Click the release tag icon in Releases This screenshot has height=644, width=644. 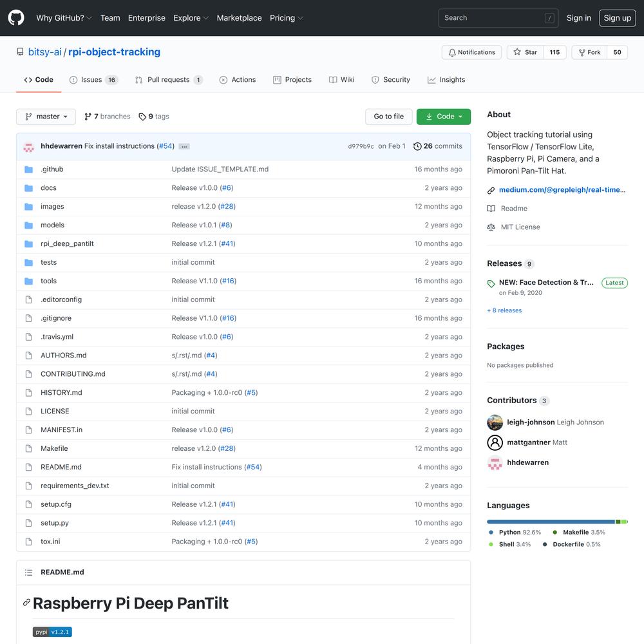[x=491, y=283]
